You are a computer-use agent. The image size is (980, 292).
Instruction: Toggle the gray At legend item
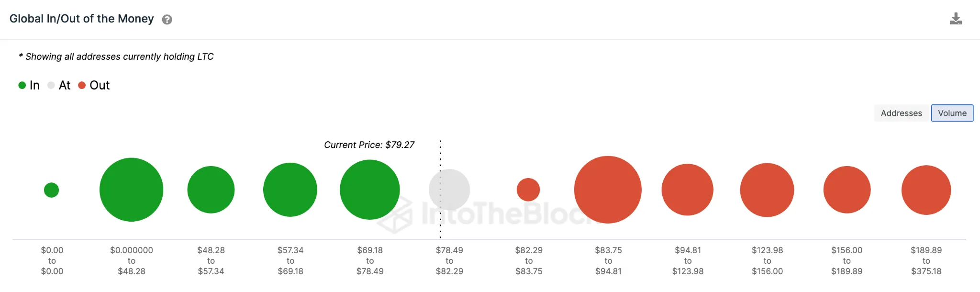click(x=59, y=85)
